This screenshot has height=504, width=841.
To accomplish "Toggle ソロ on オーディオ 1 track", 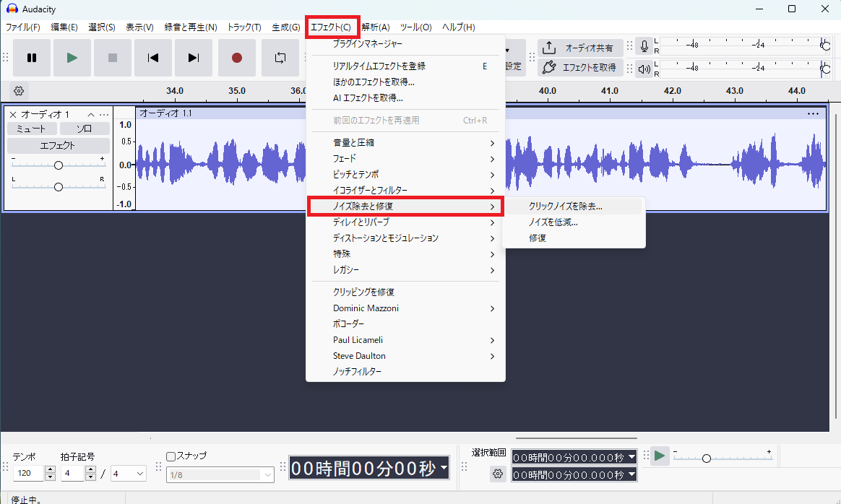I will pos(85,129).
